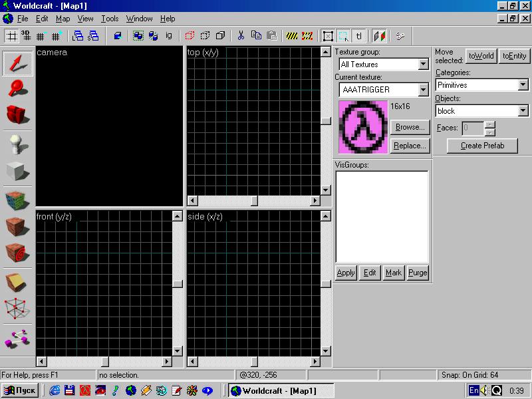The image size is (532, 399).
Task: Click the toWorld button
Action: pos(481,56)
